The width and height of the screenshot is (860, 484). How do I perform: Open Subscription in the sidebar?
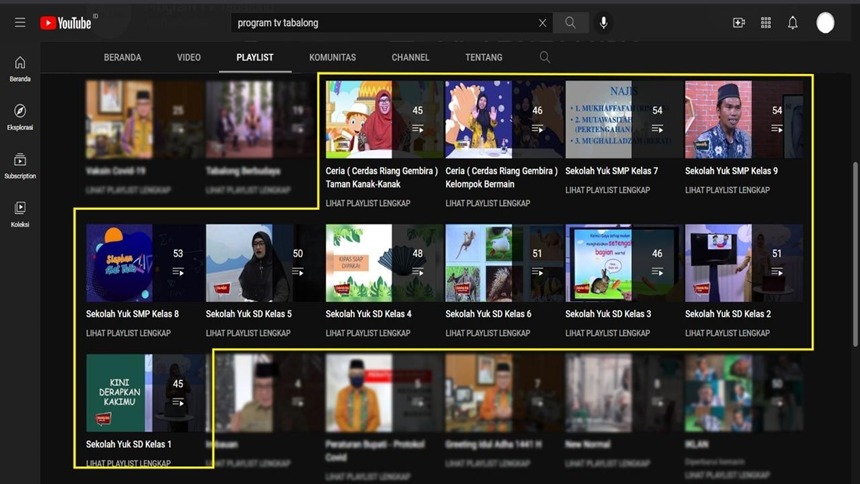pos(20,165)
